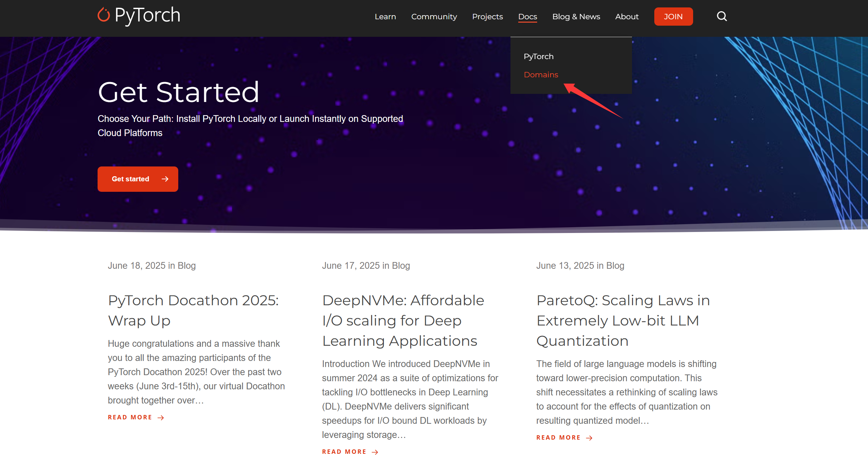Select Docs in the top navigation

pyautogui.click(x=527, y=17)
